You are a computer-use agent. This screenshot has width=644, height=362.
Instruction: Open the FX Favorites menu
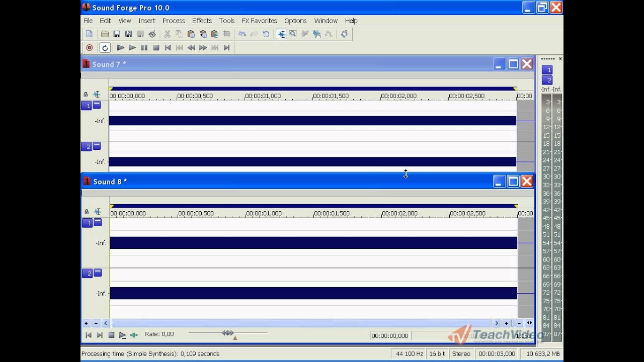(259, 21)
